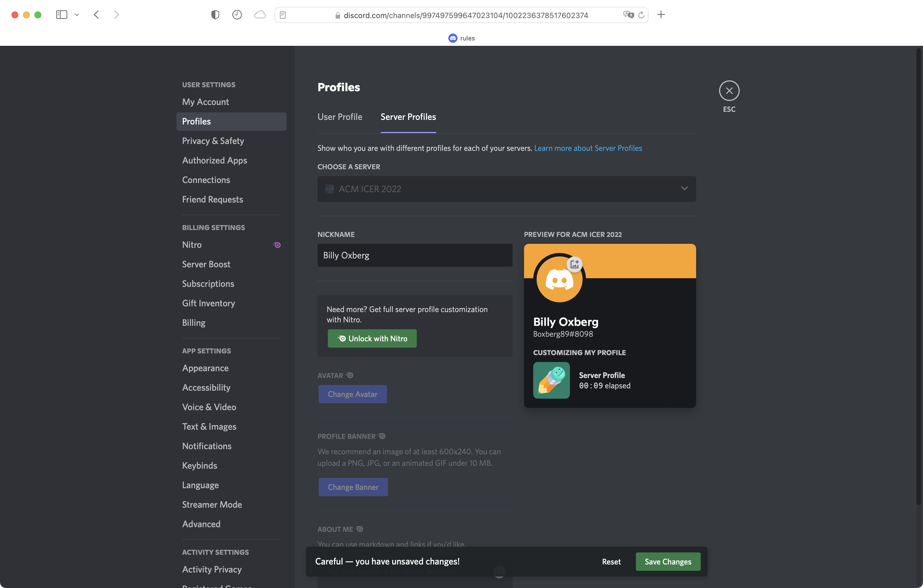
Task: Open Gift Inventory settings
Action: (231, 303)
